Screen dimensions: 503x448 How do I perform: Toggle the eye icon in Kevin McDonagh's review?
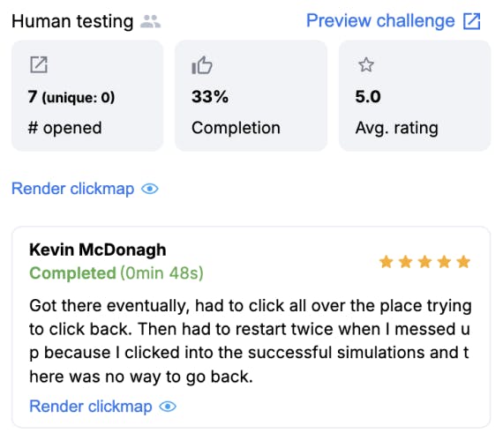(x=168, y=407)
